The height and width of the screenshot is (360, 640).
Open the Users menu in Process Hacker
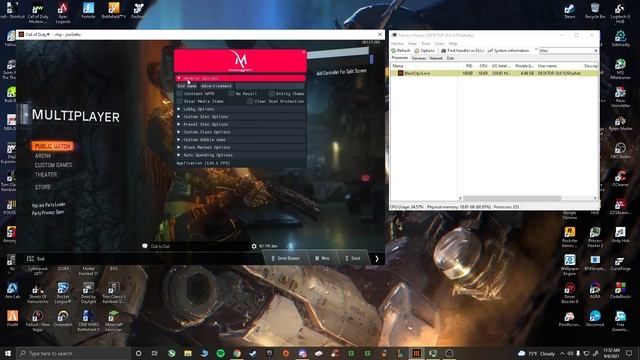(x=440, y=44)
